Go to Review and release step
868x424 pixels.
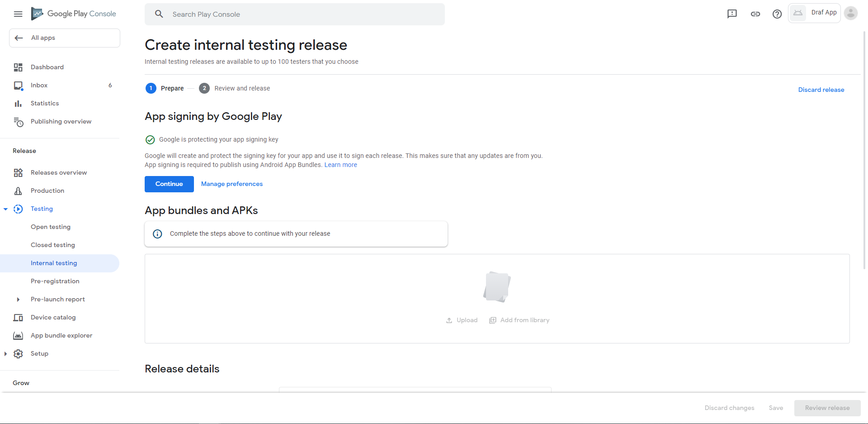coord(242,88)
